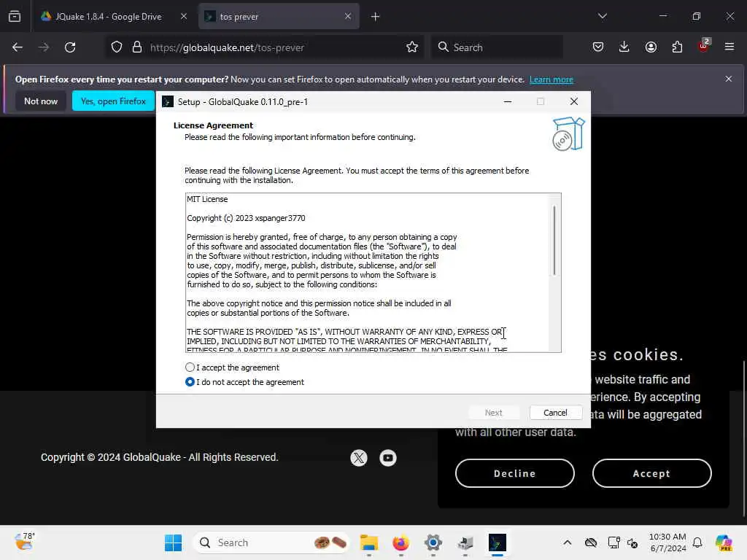Click 'Not now' in Firefox notification bar
Viewport: 747px width, 560px height.
pyautogui.click(x=41, y=101)
